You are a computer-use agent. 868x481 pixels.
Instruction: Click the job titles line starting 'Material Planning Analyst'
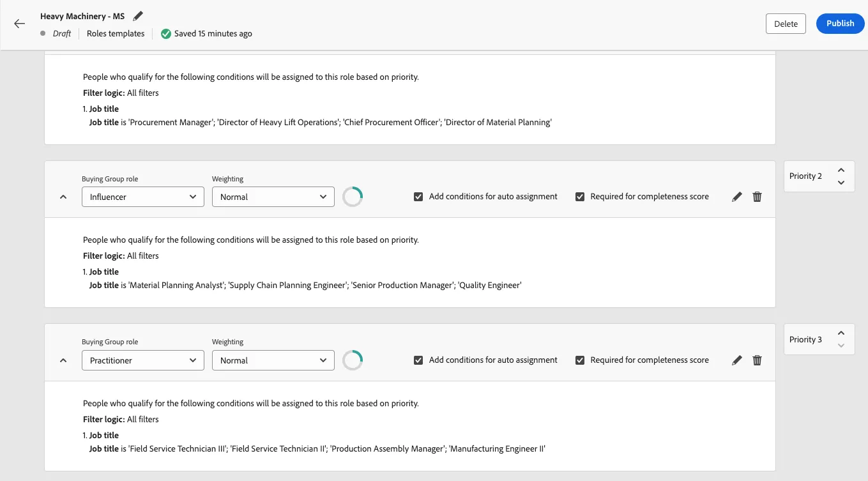coord(305,286)
